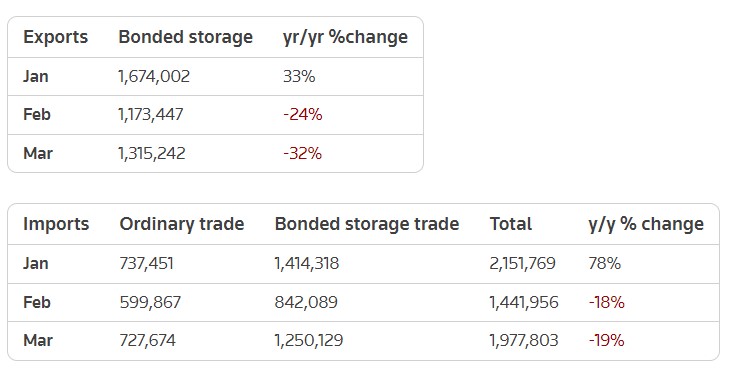Click January ordinary trade value 737,451

tap(147, 263)
